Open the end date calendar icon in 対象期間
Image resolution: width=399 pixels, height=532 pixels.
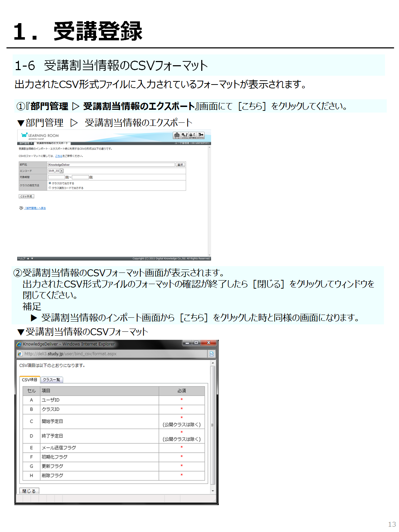[x=91, y=177]
